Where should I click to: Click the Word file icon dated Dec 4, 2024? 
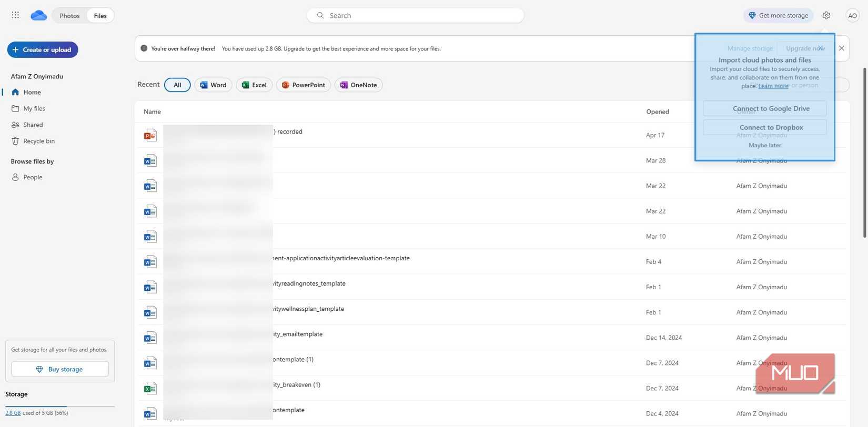click(x=150, y=413)
